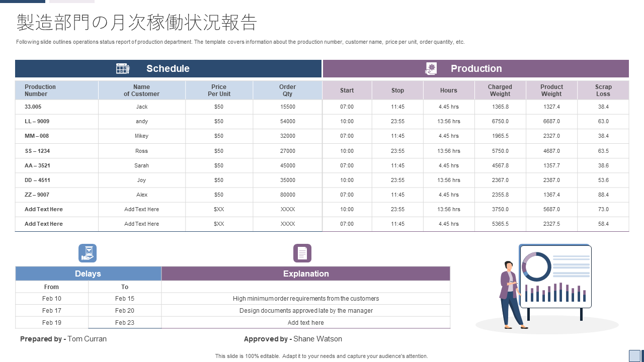Select the Schedule header banner
This screenshot has width=644, height=362.
tap(168, 69)
